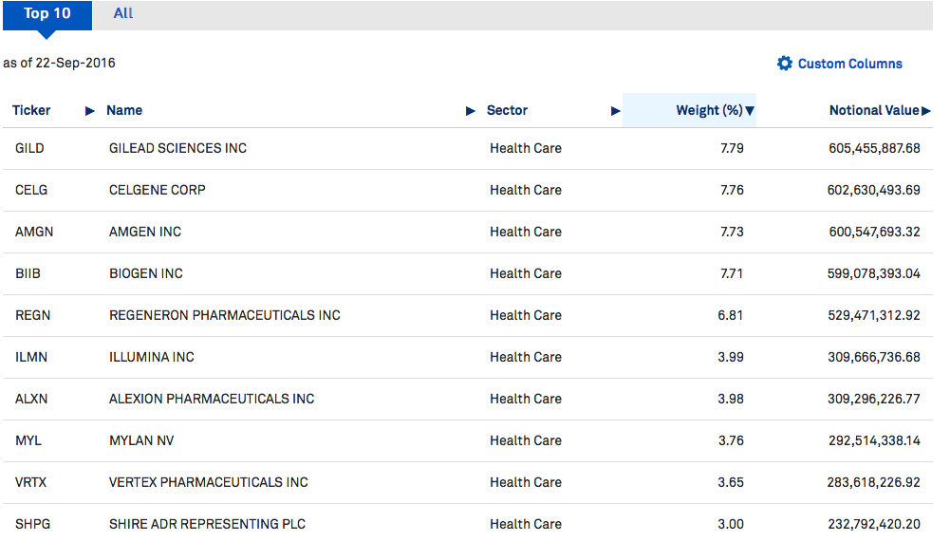Select the Sector column header text
Image resolution: width=950 pixels, height=560 pixels.
pyautogui.click(x=507, y=110)
